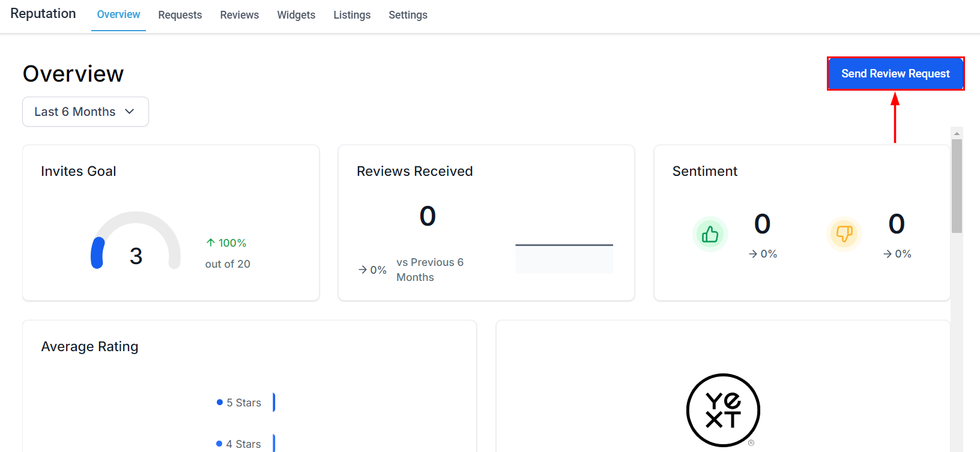The height and width of the screenshot is (452, 980).
Task: Click the green thumbs-up sentiment icon
Action: (x=710, y=234)
